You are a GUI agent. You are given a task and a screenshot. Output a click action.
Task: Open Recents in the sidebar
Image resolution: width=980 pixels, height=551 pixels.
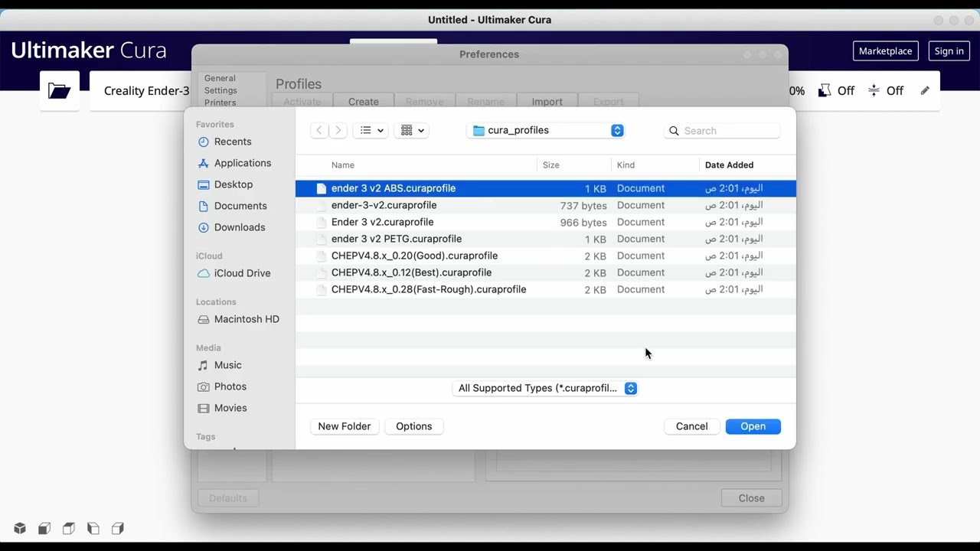pyautogui.click(x=233, y=142)
